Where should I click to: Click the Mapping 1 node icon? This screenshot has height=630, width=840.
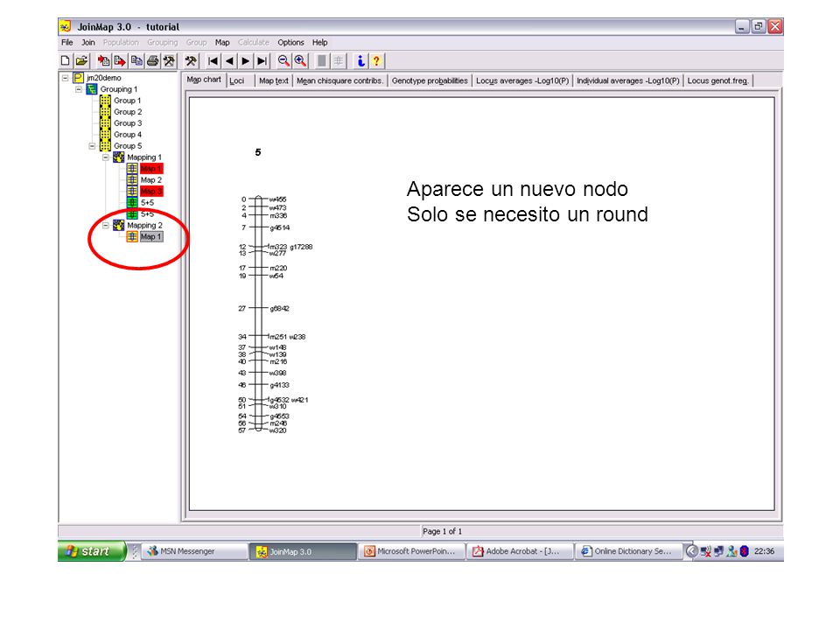point(119,157)
